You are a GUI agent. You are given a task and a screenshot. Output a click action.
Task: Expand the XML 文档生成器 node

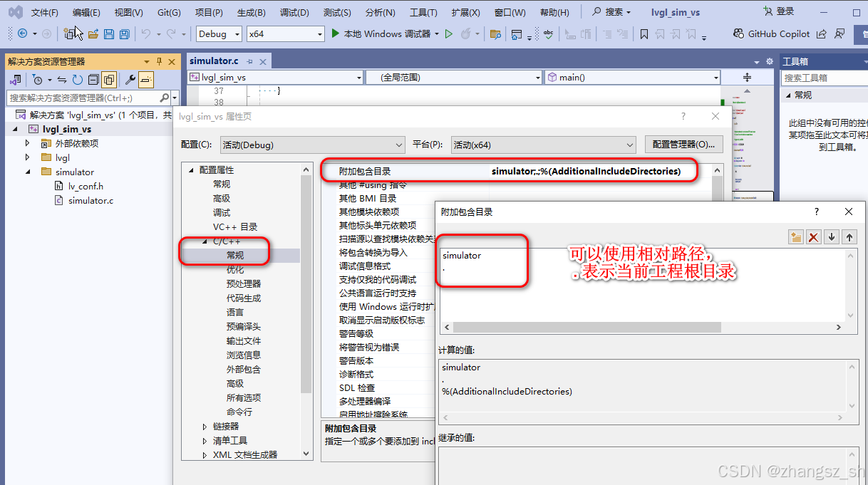point(205,455)
